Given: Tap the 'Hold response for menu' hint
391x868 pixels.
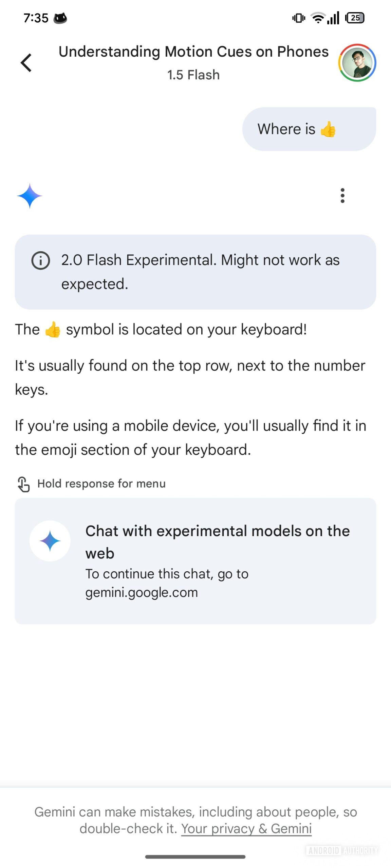Looking at the screenshot, I should pos(101,484).
